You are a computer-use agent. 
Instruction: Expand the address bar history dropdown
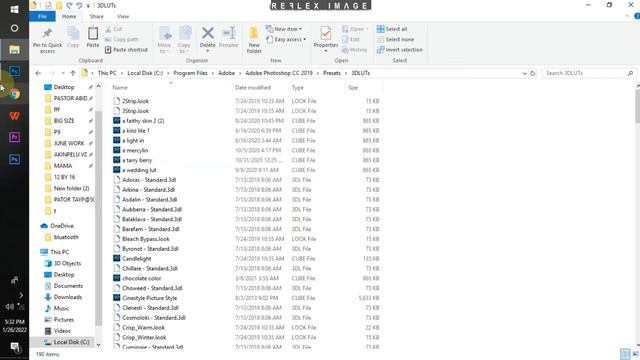point(524,73)
